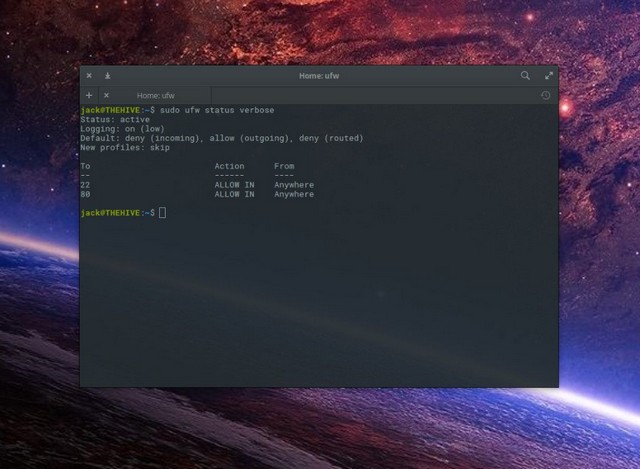This screenshot has height=469, width=640.
Task: Open the terminal search magnifier
Action: (525, 76)
